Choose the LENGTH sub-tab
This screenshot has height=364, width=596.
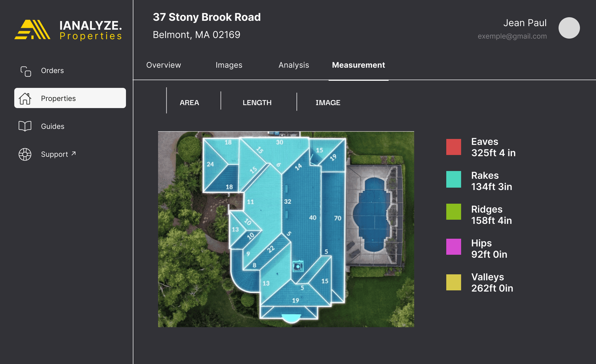coord(257,103)
